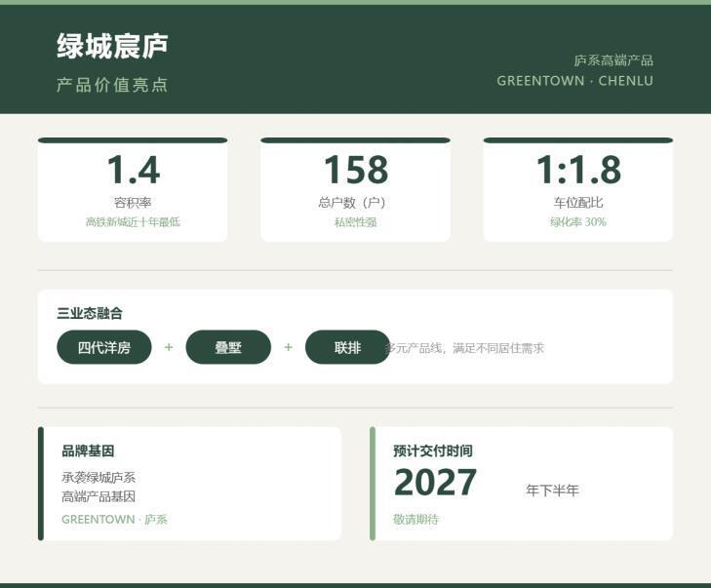Screen dimensions: 711x588
Task: Click the 2027 year figure
Action: coord(435,483)
